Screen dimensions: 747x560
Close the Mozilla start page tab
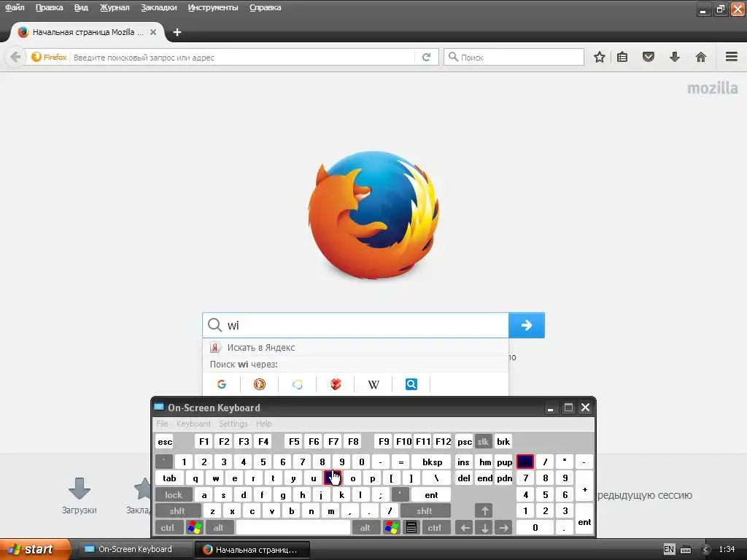point(153,32)
